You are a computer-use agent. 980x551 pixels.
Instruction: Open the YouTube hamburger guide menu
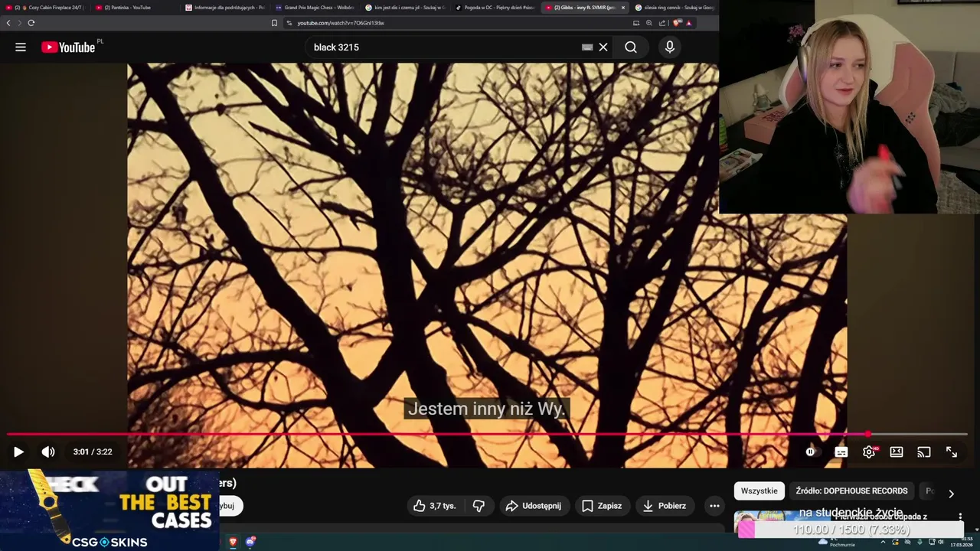(21, 47)
